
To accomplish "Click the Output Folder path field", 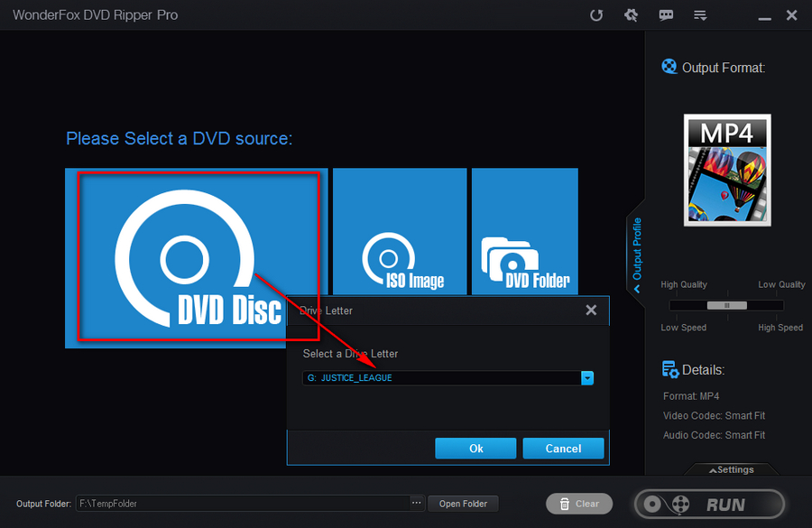I will (x=243, y=503).
